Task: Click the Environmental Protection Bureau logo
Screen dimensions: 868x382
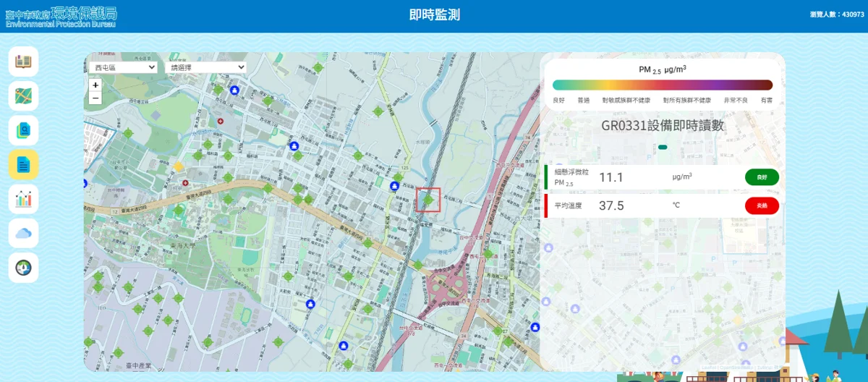Action: 61,16
